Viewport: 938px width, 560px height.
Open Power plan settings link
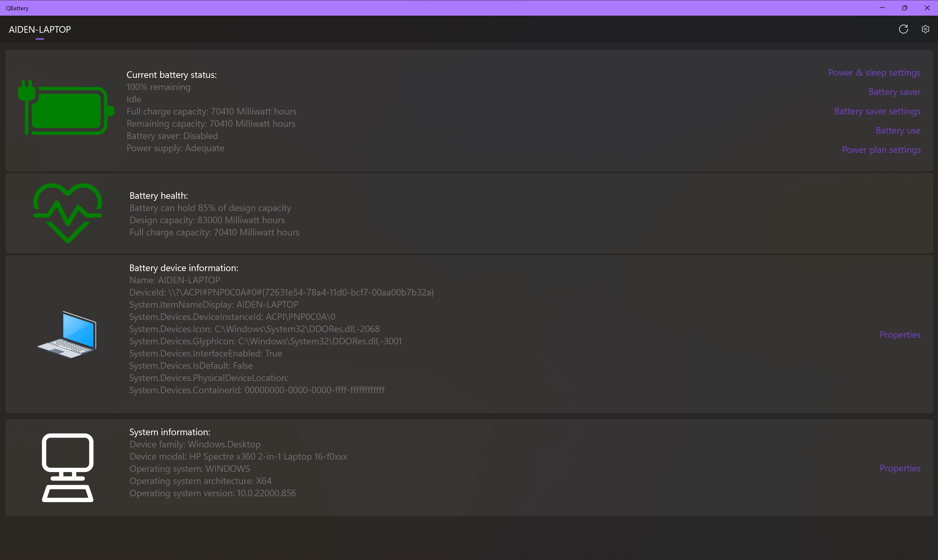point(881,149)
